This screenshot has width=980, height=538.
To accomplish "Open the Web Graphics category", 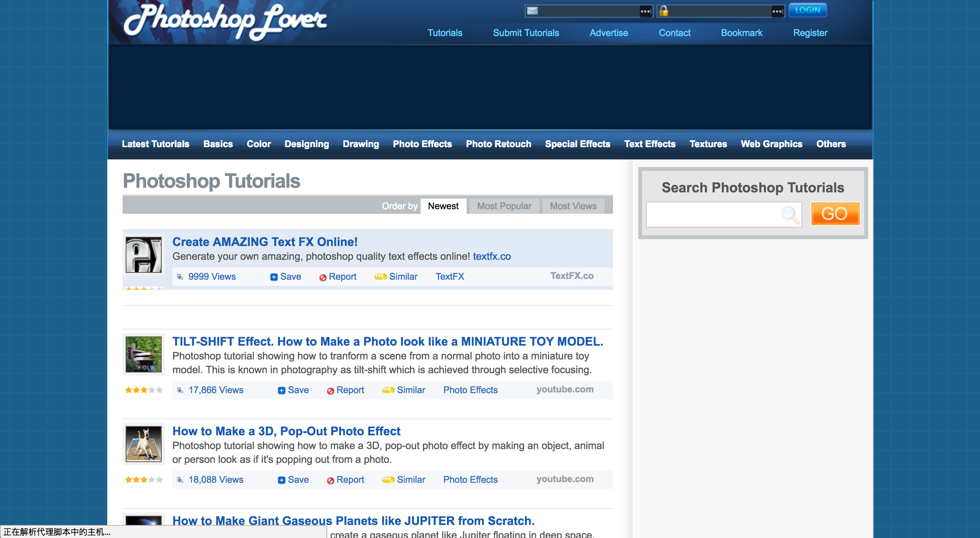I will [x=772, y=144].
